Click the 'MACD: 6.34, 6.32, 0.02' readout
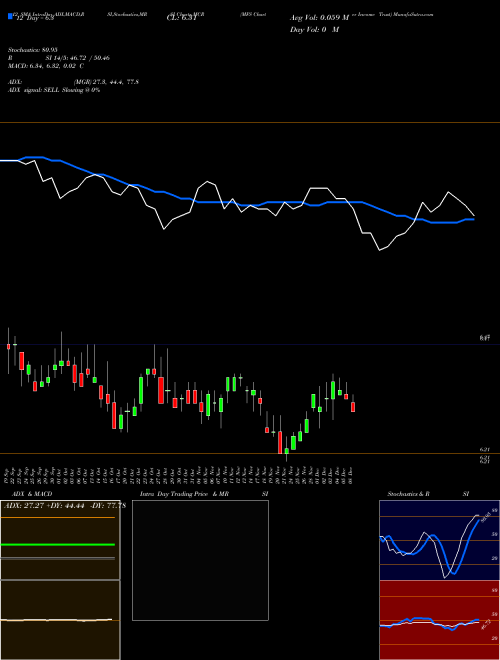Viewport: 500px width, 660px height. pos(45,66)
